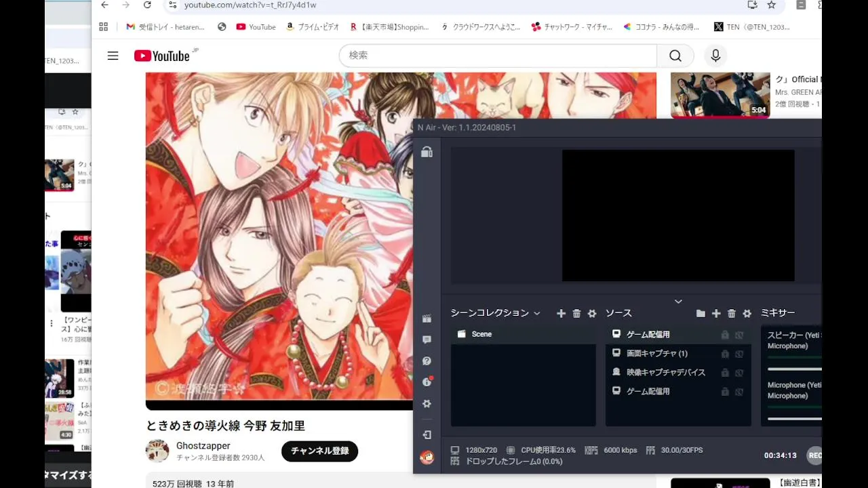
Task: Click the Chrome address bar URL
Action: pos(250,5)
